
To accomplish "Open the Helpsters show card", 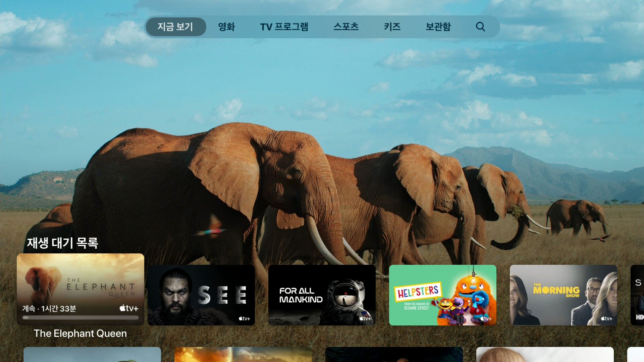I will 443,295.
